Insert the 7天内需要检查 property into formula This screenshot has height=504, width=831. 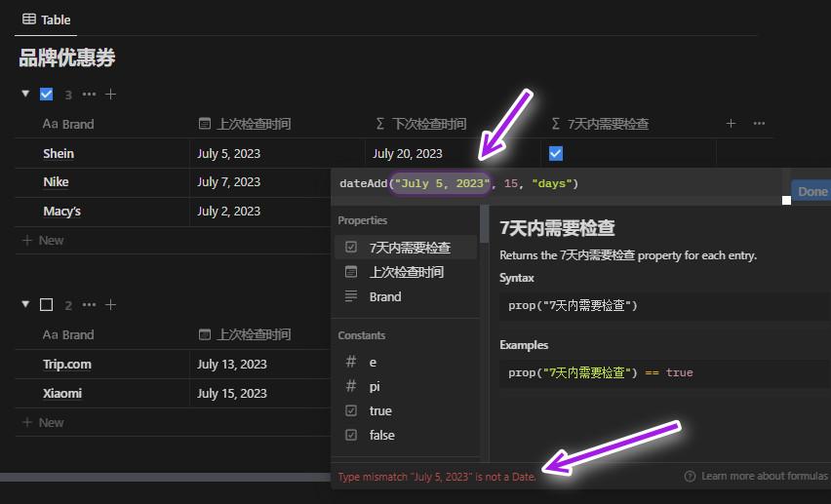tap(406, 247)
